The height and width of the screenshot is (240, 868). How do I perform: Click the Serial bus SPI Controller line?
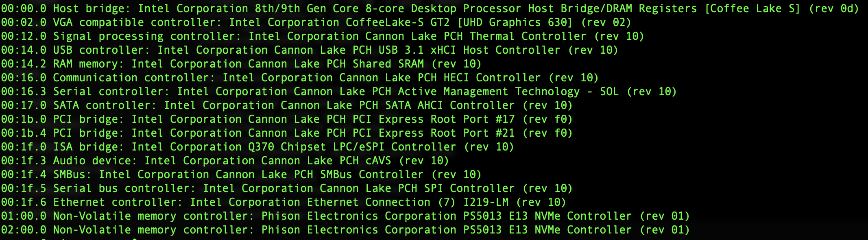coord(286,188)
